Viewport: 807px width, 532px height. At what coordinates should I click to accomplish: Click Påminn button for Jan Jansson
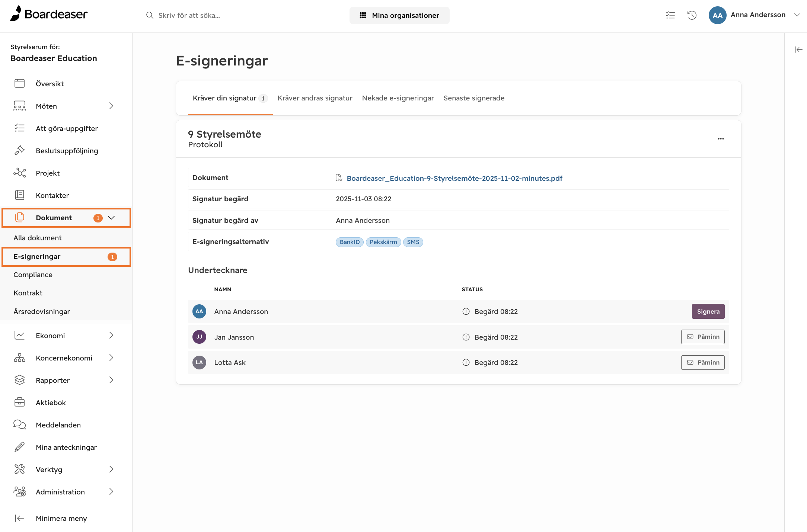pyautogui.click(x=703, y=337)
